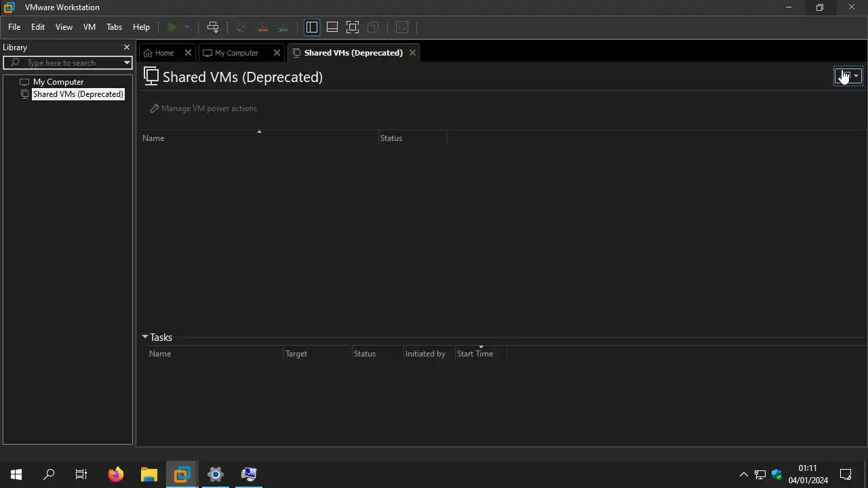The height and width of the screenshot is (488, 868).
Task: Launch Firefox from the taskbar
Action: pyautogui.click(x=116, y=474)
